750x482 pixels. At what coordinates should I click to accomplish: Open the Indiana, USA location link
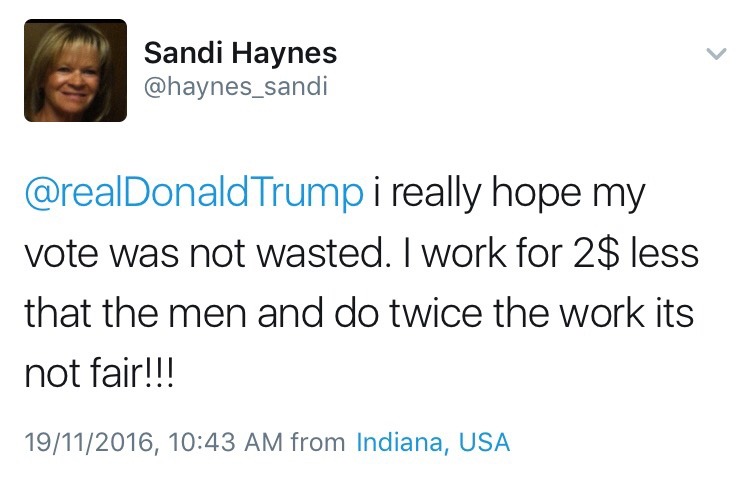click(x=433, y=441)
